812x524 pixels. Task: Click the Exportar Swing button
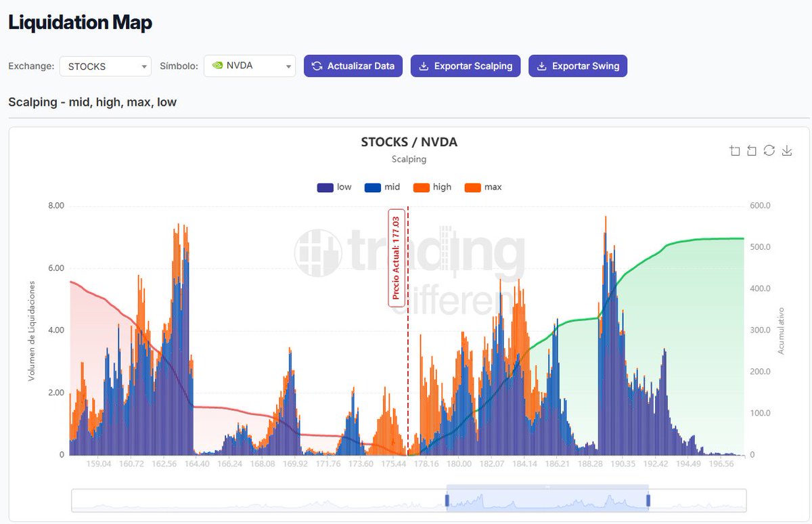(578, 66)
